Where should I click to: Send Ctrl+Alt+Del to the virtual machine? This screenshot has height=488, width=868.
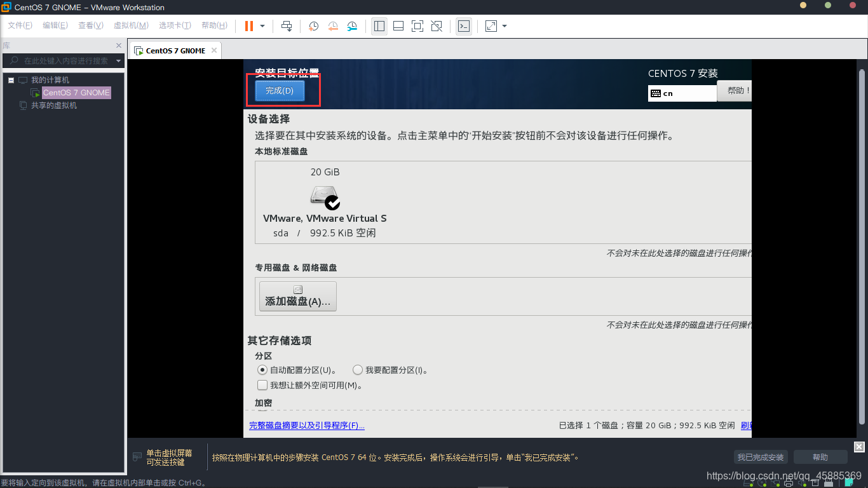[x=287, y=26]
